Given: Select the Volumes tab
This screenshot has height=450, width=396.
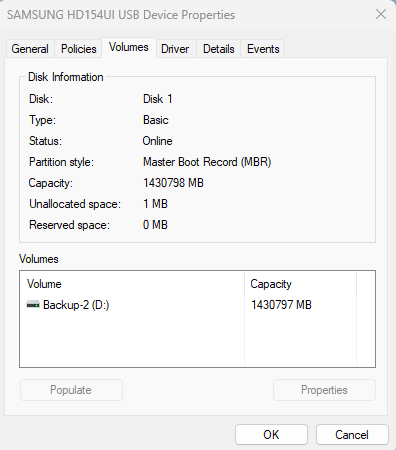Looking at the screenshot, I should pyautogui.click(x=129, y=47).
